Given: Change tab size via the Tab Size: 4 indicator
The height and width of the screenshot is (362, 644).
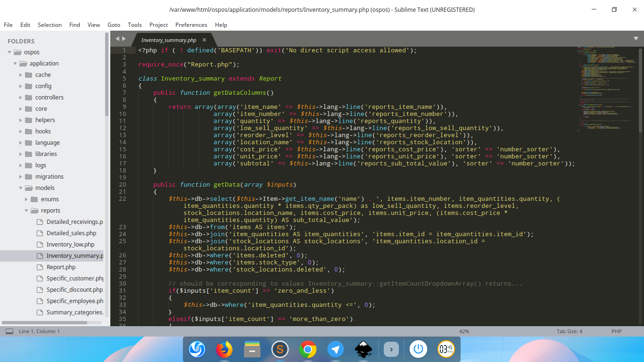Looking at the screenshot, I should 570,331.
